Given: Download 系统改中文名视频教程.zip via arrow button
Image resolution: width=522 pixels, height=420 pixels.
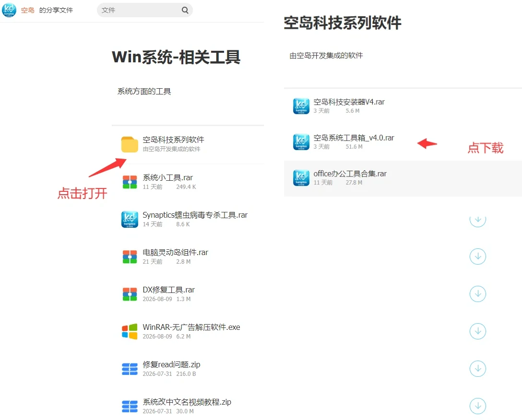Looking at the screenshot, I should coord(478,406).
